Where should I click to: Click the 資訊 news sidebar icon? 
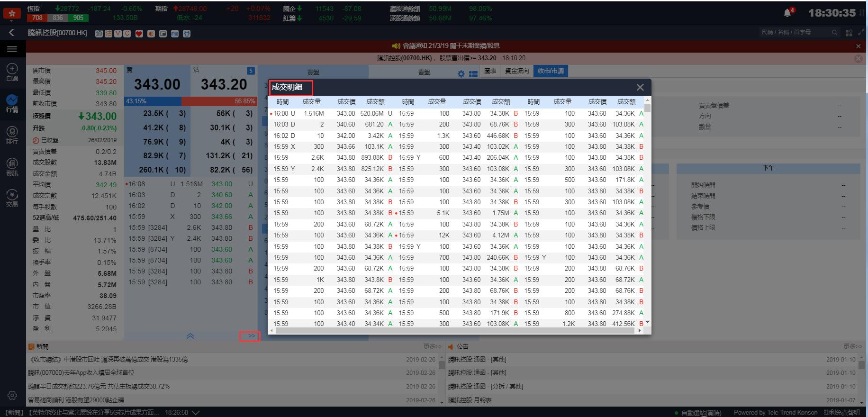(12, 167)
